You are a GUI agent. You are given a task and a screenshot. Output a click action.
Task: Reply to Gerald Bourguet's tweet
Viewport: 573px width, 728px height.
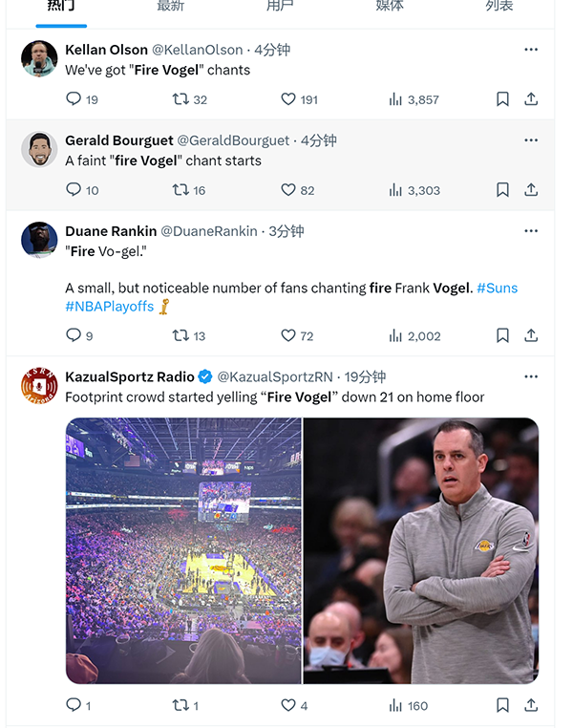tap(74, 189)
